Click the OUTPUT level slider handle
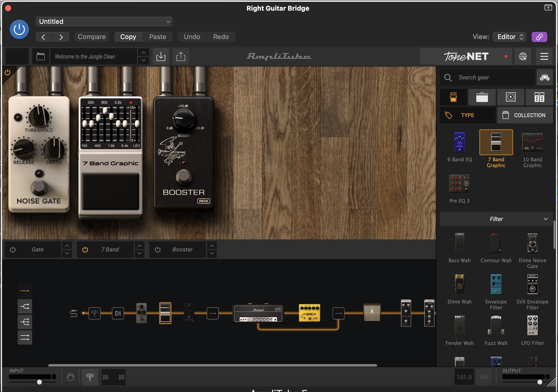This screenshot has height=392, width=558. pyautogui.click(x=540, y=382)
